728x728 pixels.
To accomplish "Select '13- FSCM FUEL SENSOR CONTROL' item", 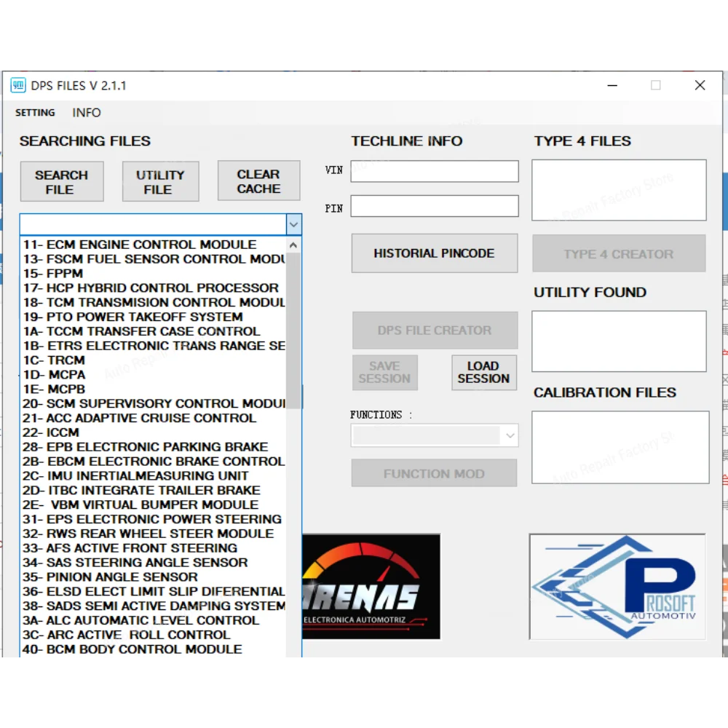I will click(x=153, y=259).
